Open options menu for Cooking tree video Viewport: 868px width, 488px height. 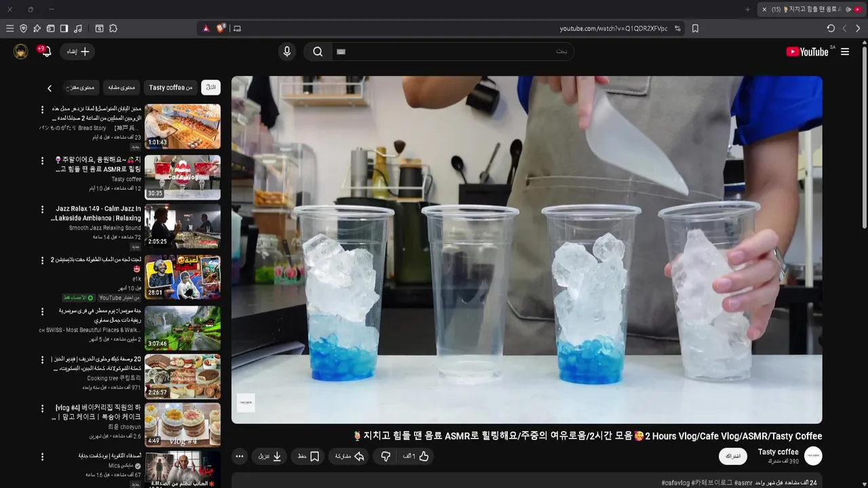point(42,360)
